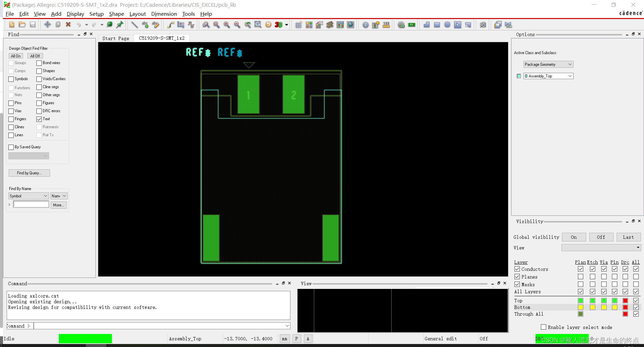Image resolution: width=644 pixels, height=347 pixels.
Task: Switch to the Start Page tab
Action: click(116, 38)
